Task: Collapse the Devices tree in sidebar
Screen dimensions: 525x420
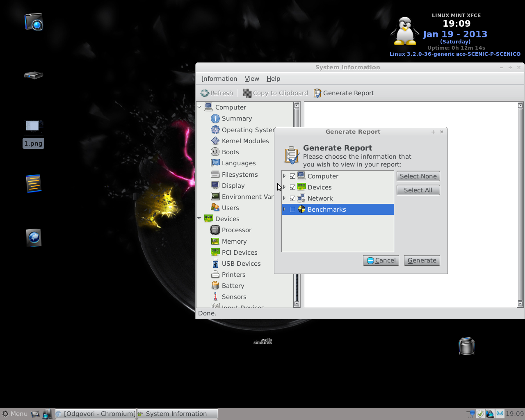Action: [199, 219]
